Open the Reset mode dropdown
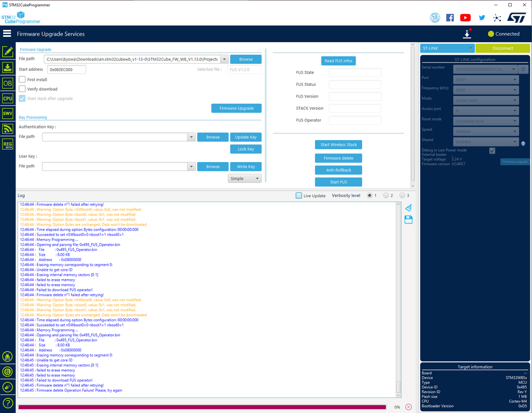Screen dimensions: 532x413 tap(486, 121)
